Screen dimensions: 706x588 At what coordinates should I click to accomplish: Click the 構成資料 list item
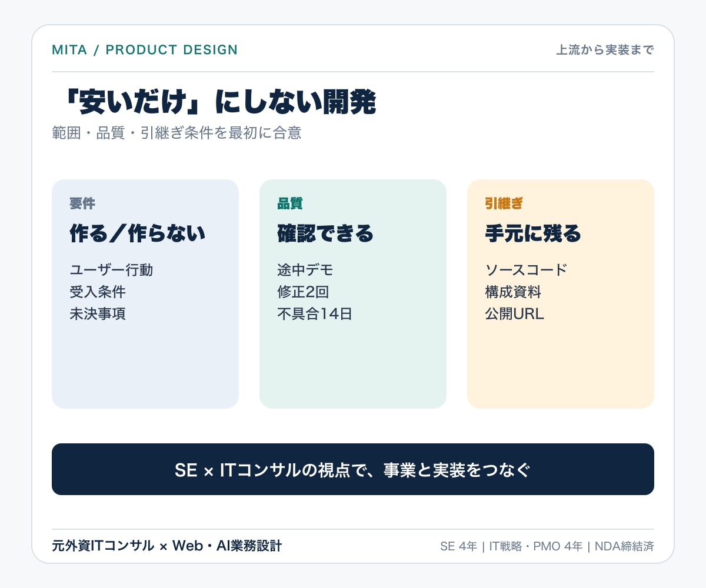(x=513, y=292)
